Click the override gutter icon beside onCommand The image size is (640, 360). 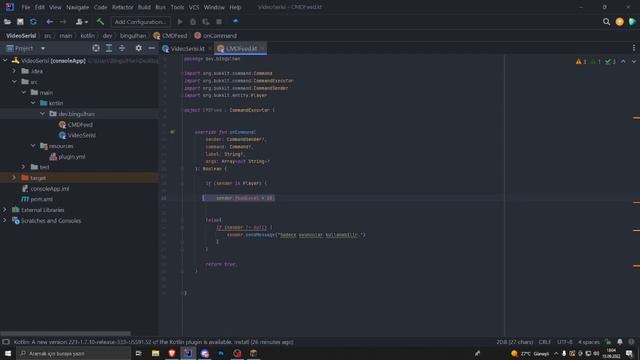point(172,132)
